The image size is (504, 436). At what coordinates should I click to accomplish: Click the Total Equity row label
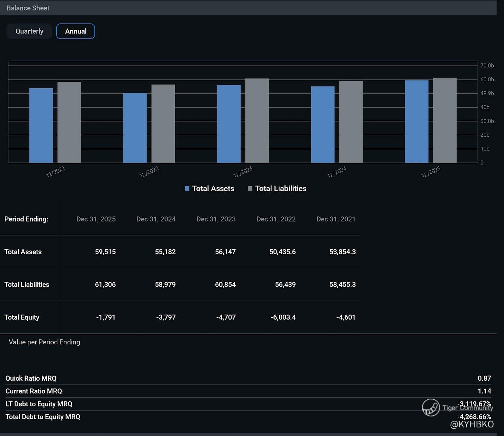(22, 317)
